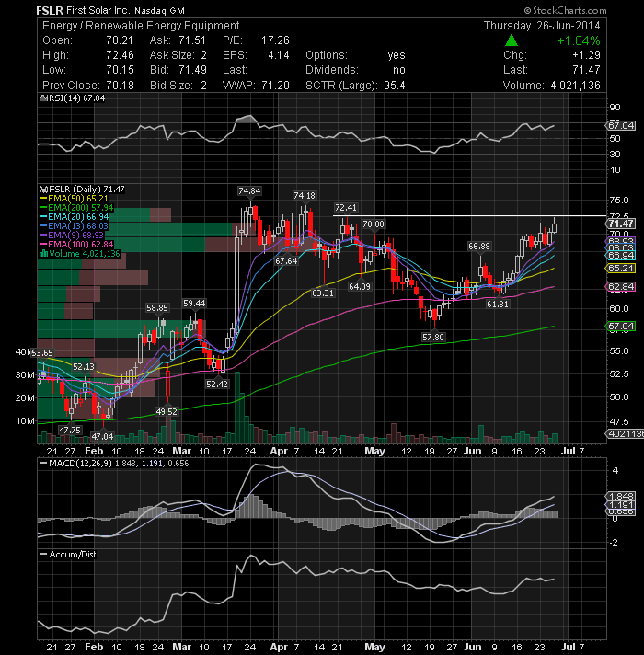Click the 49.52 price low label
Image resolution: width=644 pixels, height=655 pixels.
click(167, 411)
